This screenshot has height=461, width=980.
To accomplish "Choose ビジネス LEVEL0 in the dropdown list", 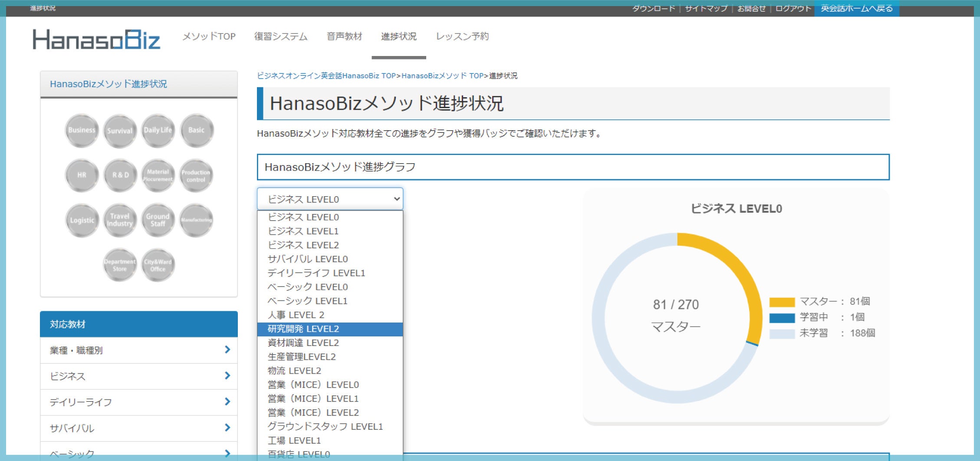I will (x=330, y=217).
